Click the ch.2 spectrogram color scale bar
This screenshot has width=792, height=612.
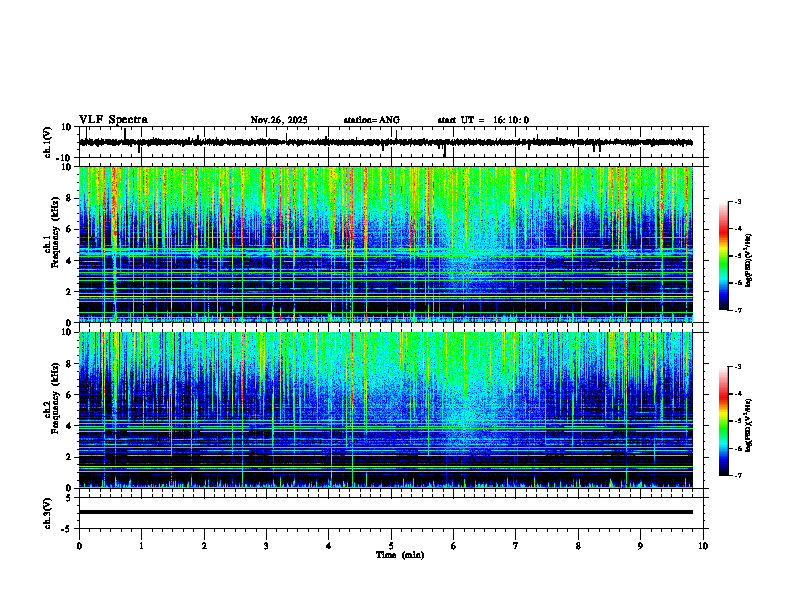723,421
